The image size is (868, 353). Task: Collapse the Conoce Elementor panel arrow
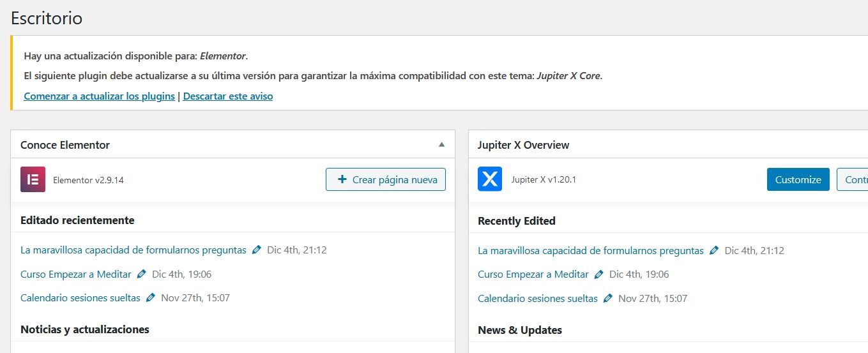(x=441, y=145)
